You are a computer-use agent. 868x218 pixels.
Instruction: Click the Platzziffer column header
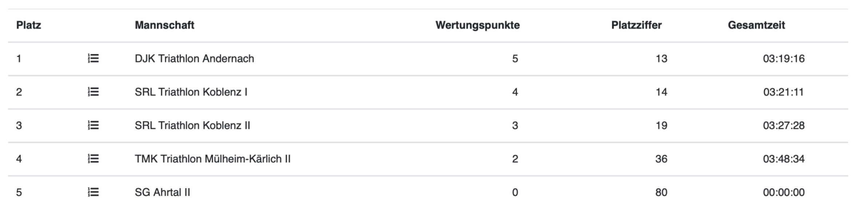637,25
